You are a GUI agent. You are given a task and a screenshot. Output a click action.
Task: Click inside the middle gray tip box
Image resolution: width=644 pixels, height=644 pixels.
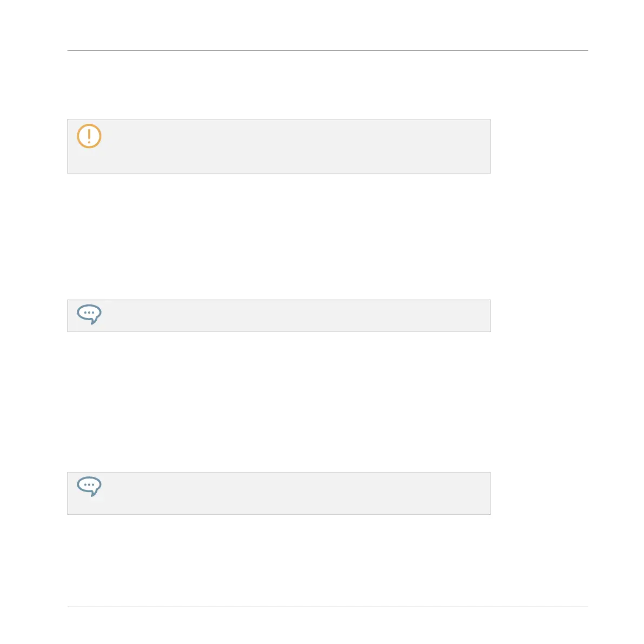279,316
